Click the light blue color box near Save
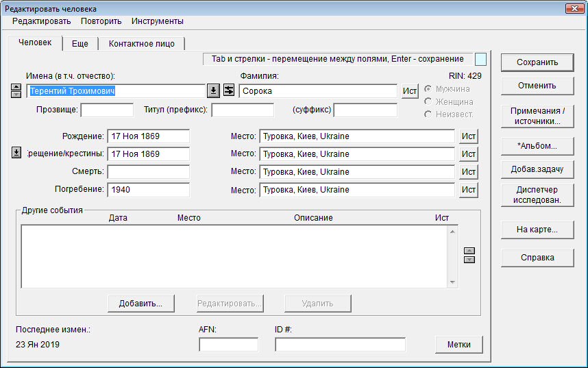Screen dimensions: 588x368 pyautogui.click(x=481, y=60)
